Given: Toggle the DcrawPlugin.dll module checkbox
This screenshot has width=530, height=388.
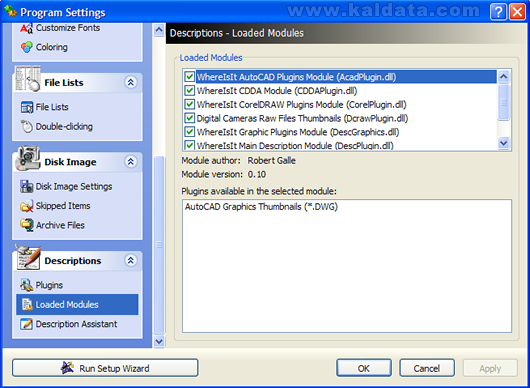Looking at the screenshot, I should 190,118.
